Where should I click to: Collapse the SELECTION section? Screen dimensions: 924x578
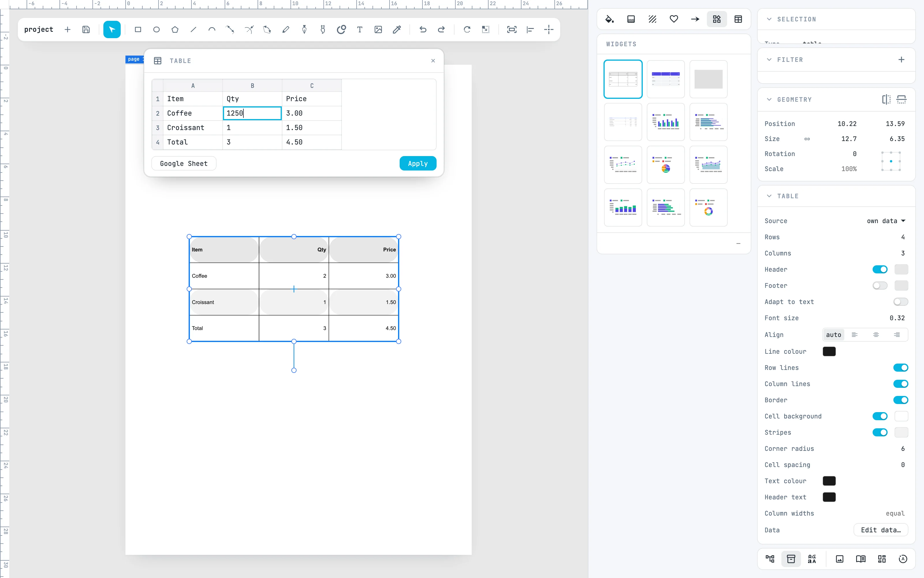click(769, 19)
